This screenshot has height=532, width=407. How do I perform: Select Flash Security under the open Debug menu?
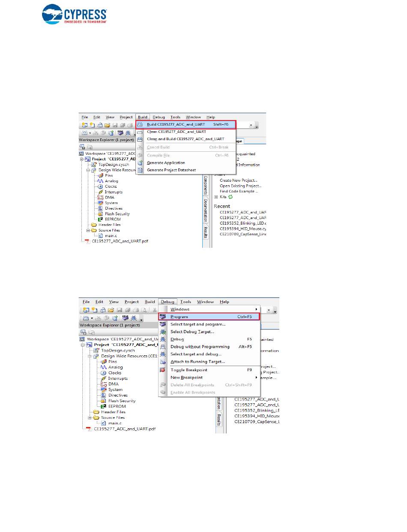coord(122,401)
